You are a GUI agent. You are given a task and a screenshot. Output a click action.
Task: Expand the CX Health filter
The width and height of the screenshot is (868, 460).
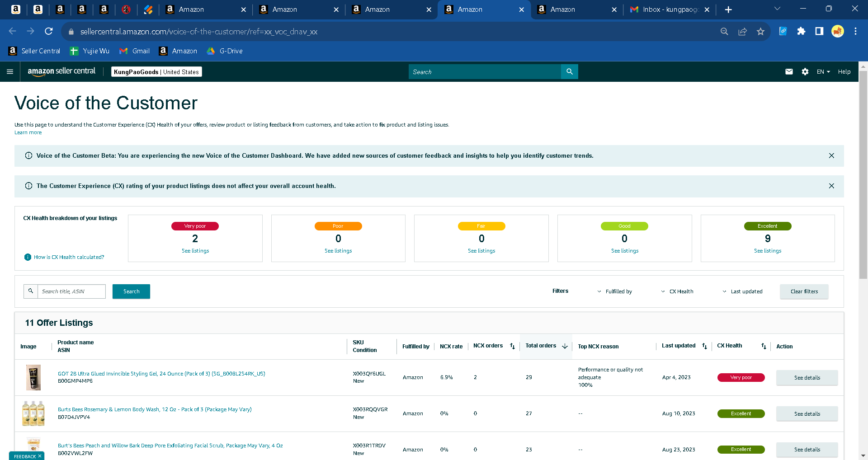[x=677, y=291]
